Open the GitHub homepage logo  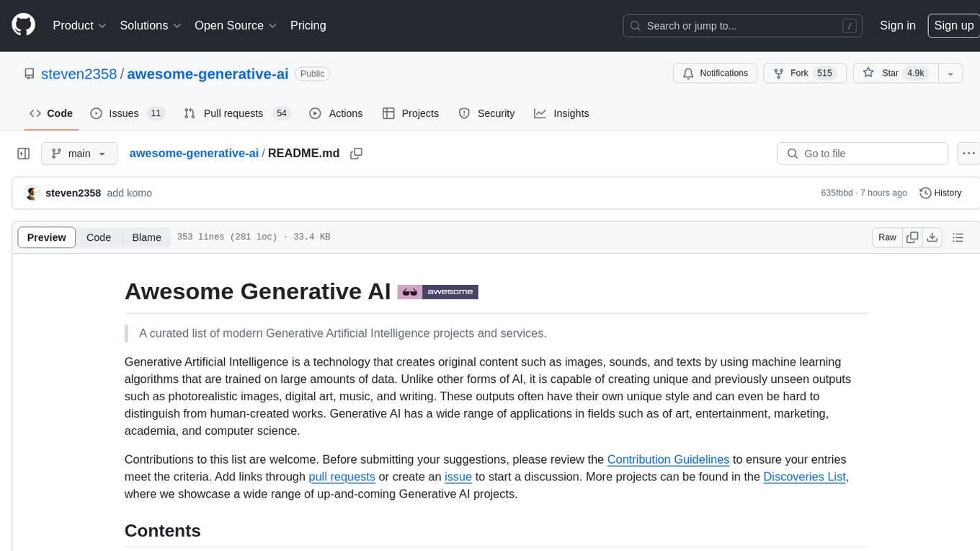[x=23, y=25]
